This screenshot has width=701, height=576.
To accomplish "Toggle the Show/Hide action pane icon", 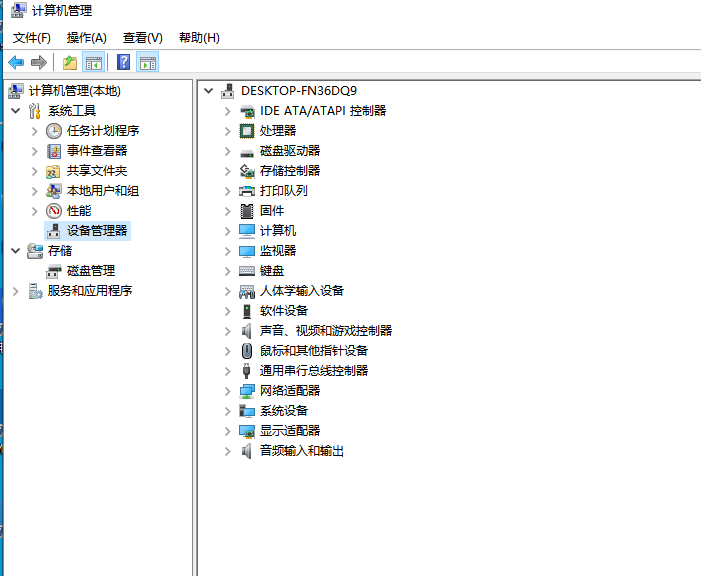I will (x=148, y=62).
